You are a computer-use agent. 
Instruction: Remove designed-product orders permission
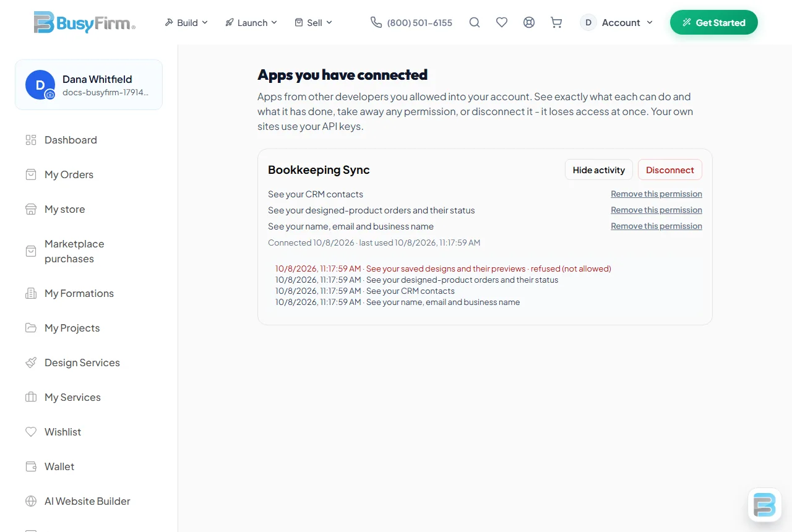[656, 210]
